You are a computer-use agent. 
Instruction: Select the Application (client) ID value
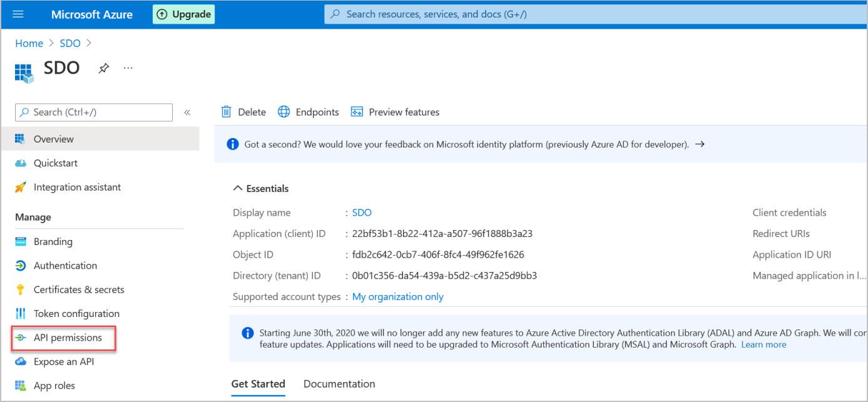(x=442, y=234)
